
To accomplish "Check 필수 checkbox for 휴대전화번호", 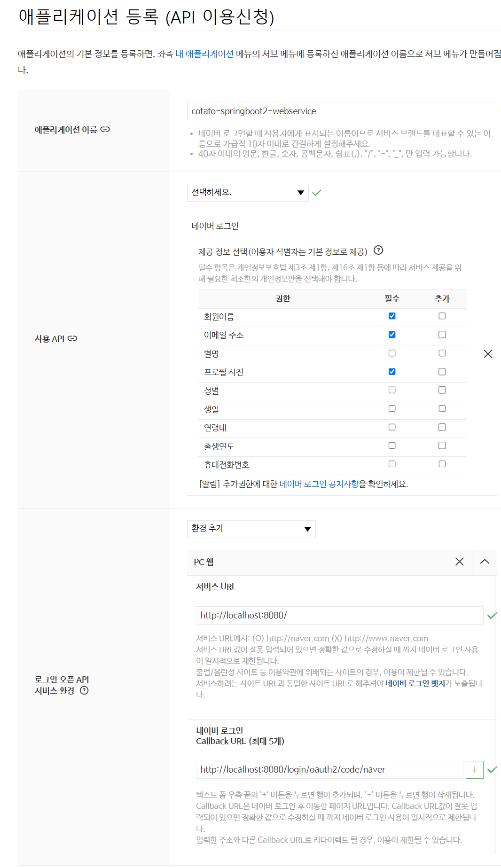I will [392, 464].
